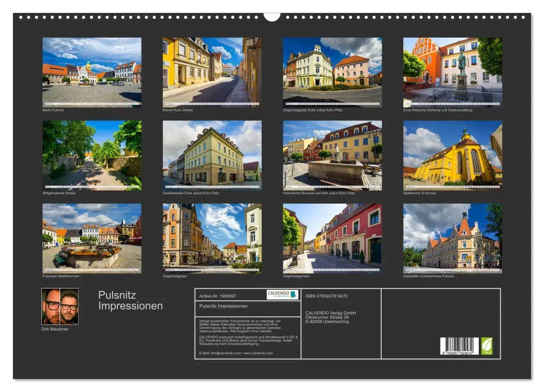The width and height of the screenshot is (544, 392).
Task: Click the 'Historischer Brunnen auf dem Julius Kühn Platz' caption
Action: tap(319, 193)
